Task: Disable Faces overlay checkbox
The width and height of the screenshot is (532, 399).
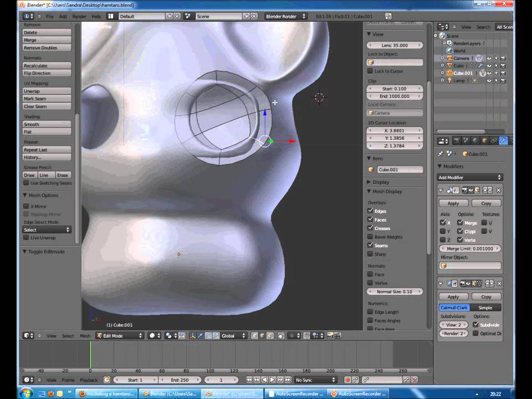Action: click(x=370, y=219)
